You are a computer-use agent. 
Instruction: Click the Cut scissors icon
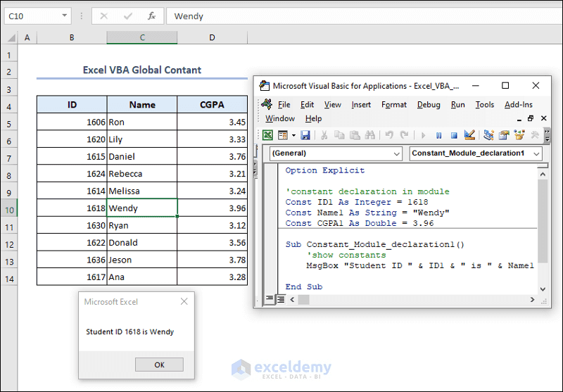[324, 135]
